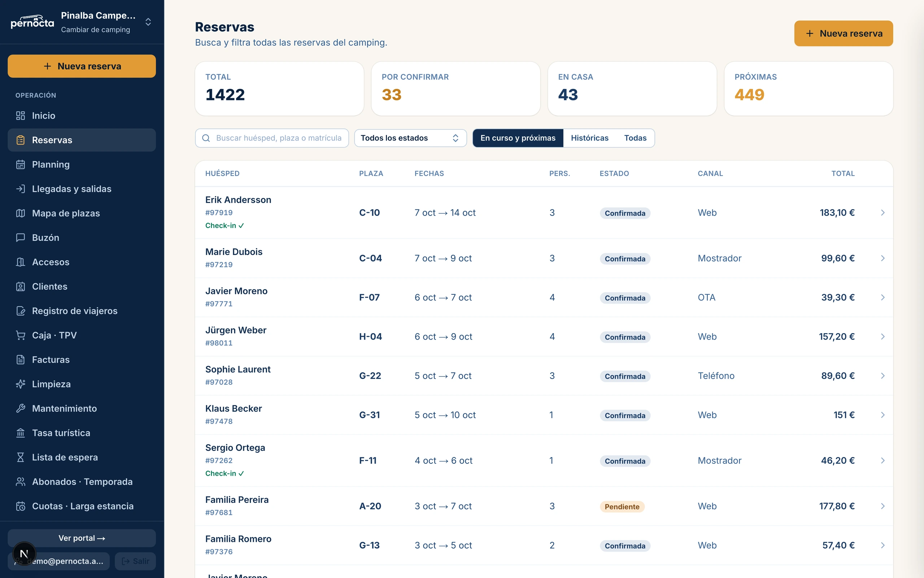Click the round N avatar badge
Viewport: 924px width, 578px height.
(24, 553)
